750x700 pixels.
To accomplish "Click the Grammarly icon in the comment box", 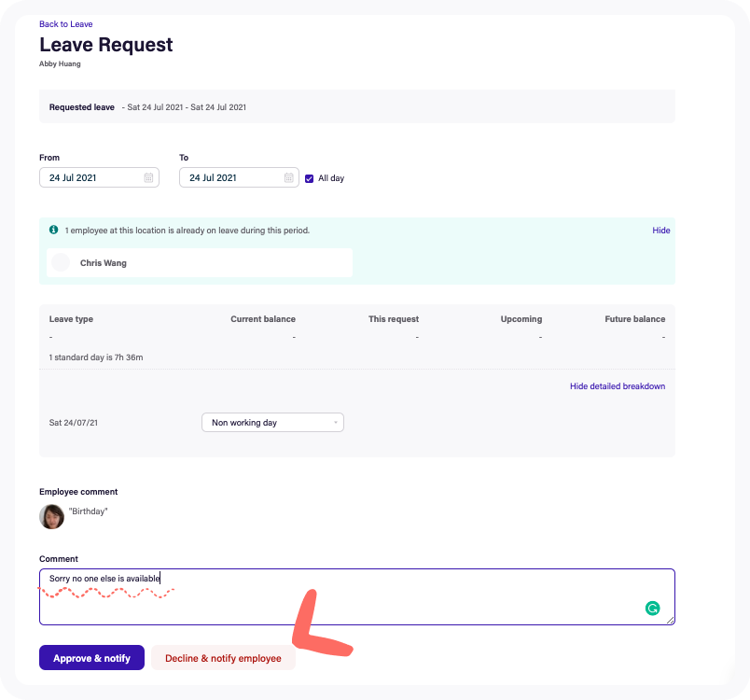I will tap(653, 609).
